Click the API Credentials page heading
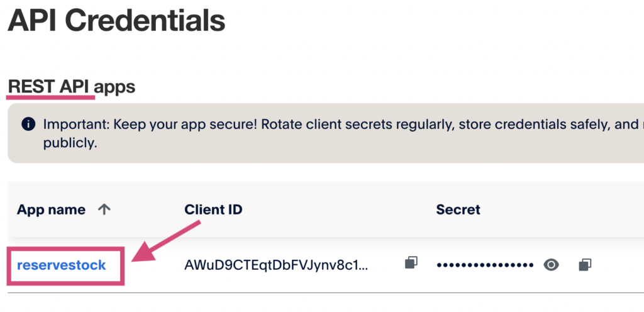 116,21
